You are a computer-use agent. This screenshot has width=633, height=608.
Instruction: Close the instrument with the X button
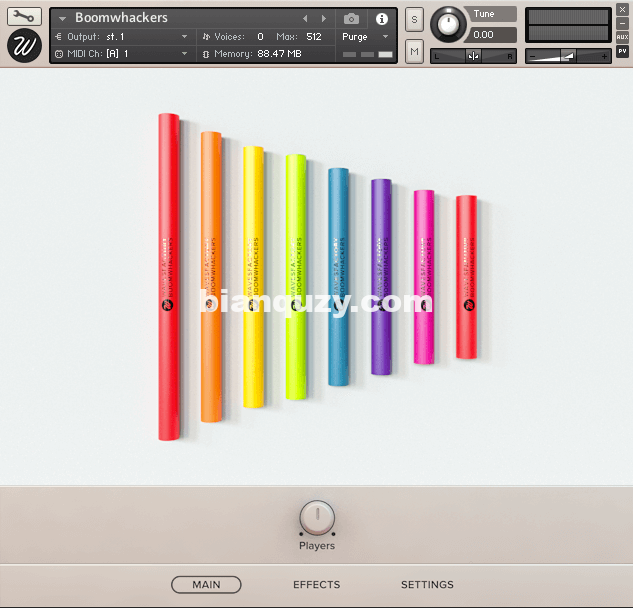coord(622,9)
